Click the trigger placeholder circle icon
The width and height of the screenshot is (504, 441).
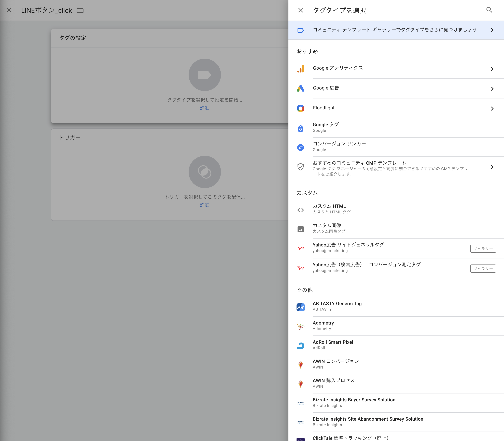point(205,172)
